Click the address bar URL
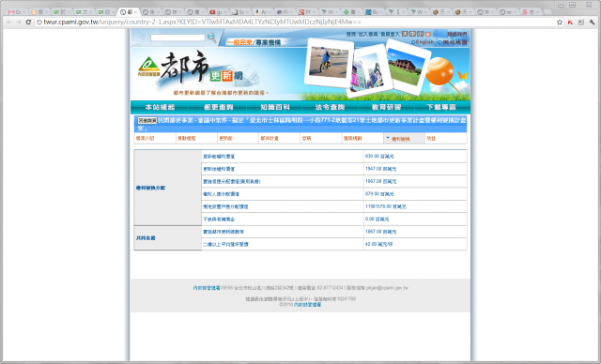601x364 pixels. click(203, 23)
